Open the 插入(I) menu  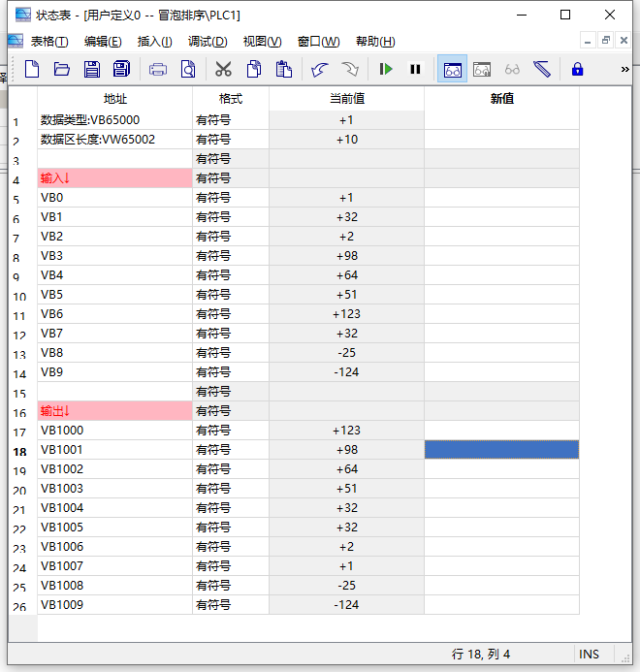pos(155,42)
